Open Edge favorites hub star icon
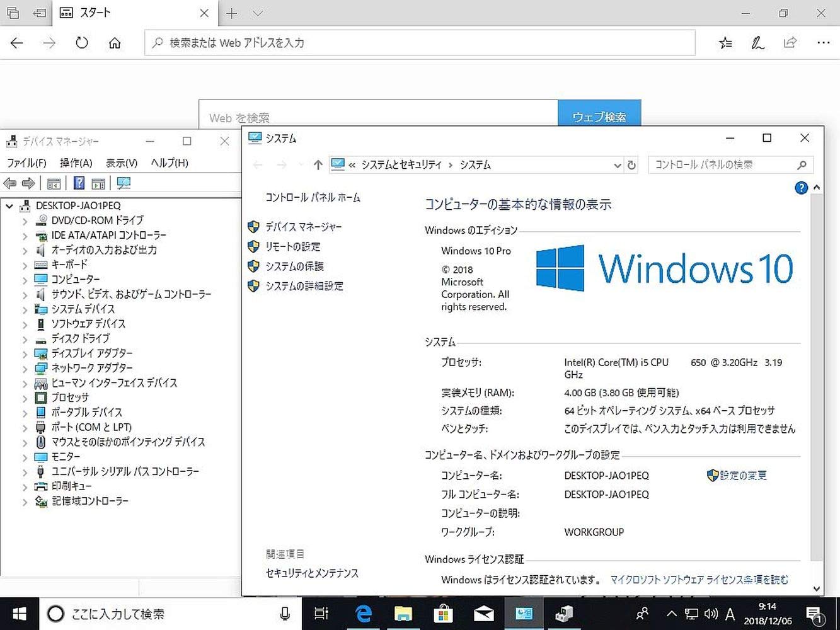The image size is (840, 630). [725, 43]
